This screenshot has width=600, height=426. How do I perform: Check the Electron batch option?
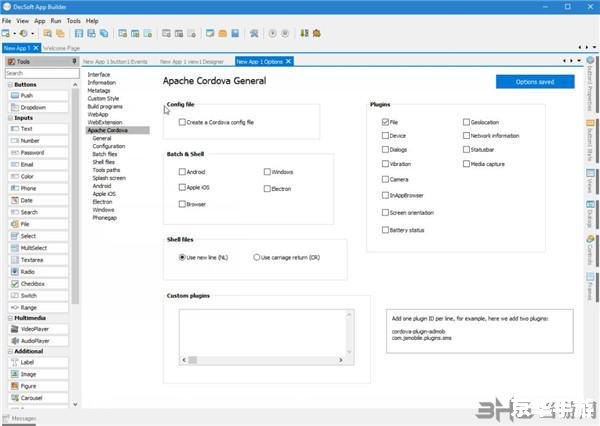pyautogui.click(x=267, y=189)
